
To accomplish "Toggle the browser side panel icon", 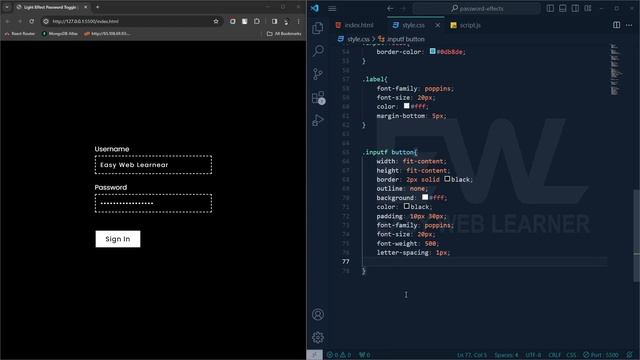I will click(274, 21).
